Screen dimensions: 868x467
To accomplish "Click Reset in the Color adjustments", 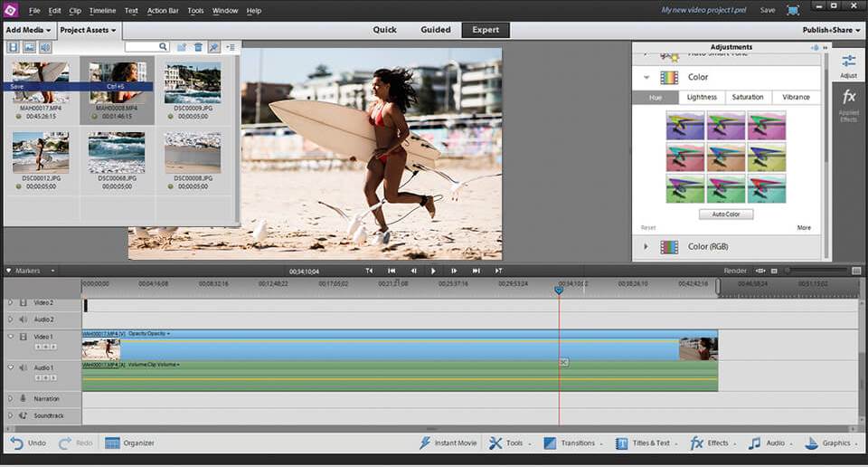I will click(x=648, y=228).
